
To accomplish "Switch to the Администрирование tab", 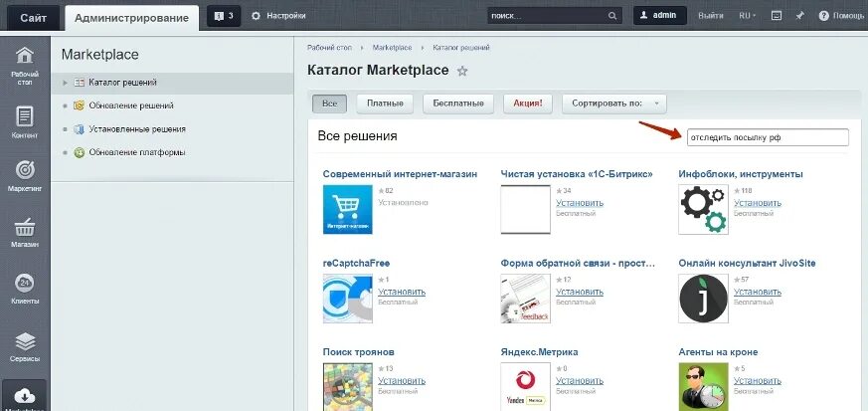I will 132,18.
